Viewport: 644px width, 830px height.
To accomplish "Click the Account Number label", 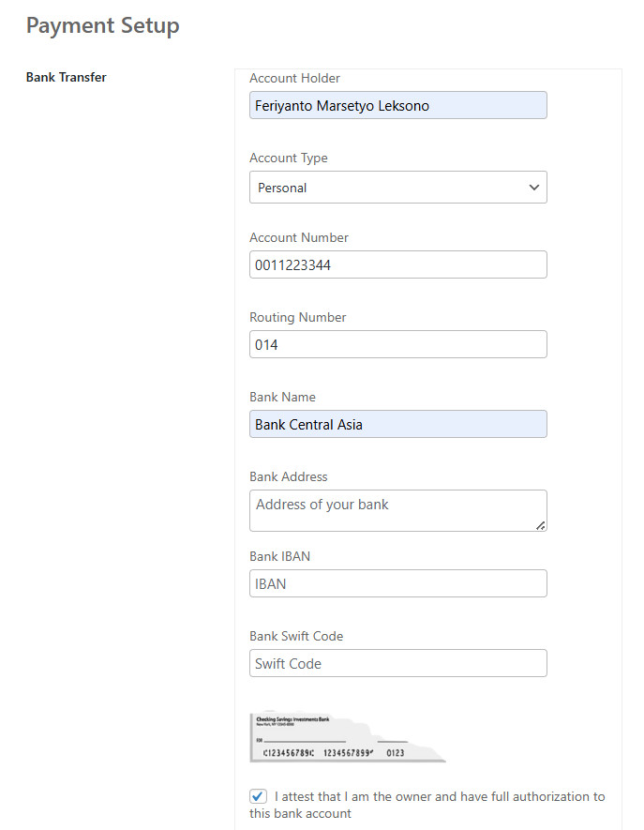I will [x=299, y=237].
